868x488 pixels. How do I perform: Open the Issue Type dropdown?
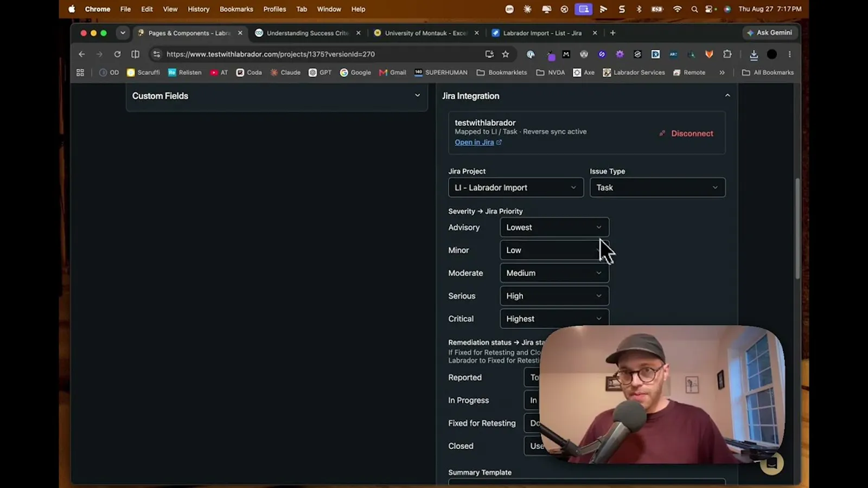(x=658, y=188)
